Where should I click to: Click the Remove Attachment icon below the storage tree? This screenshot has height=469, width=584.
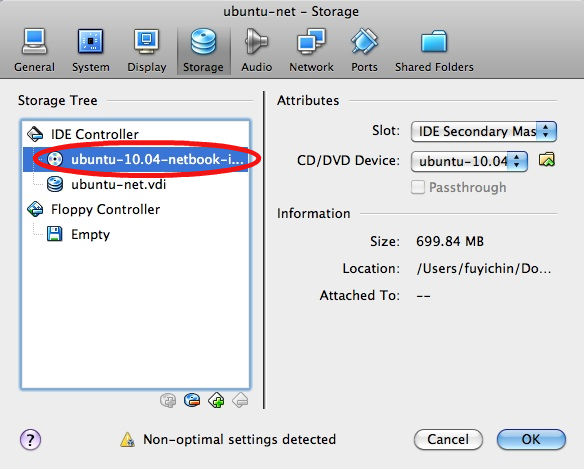coord(240,401)
